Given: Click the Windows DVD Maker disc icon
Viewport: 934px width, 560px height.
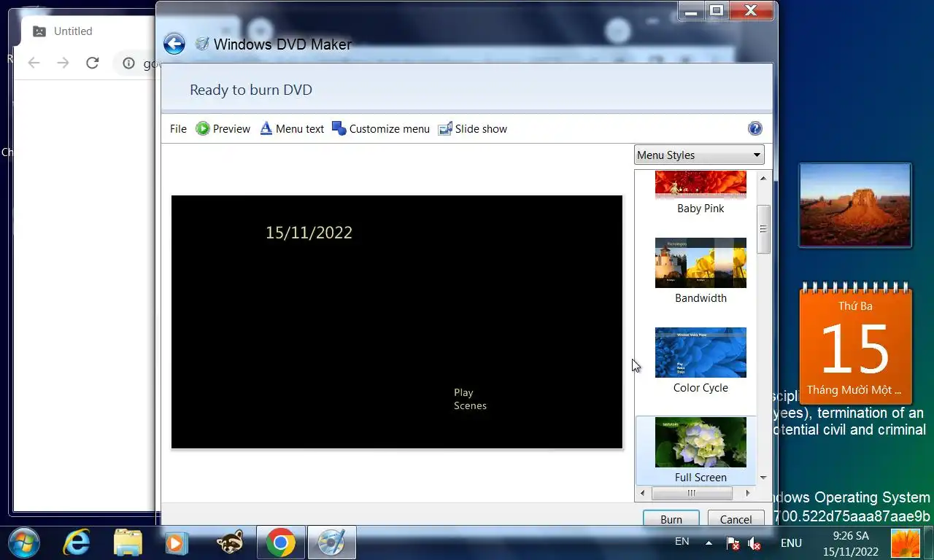Looking at the screenshot, I should (x=202, y=44).
